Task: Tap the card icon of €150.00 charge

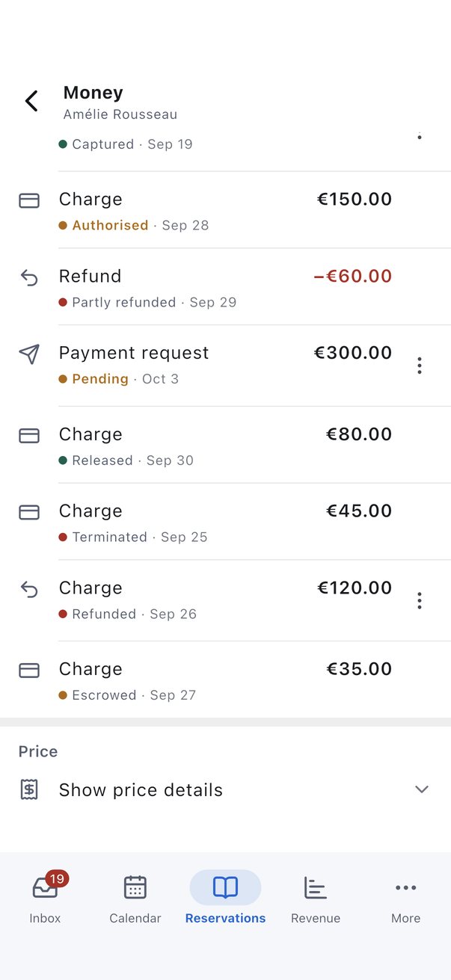Action: point(29,200)
